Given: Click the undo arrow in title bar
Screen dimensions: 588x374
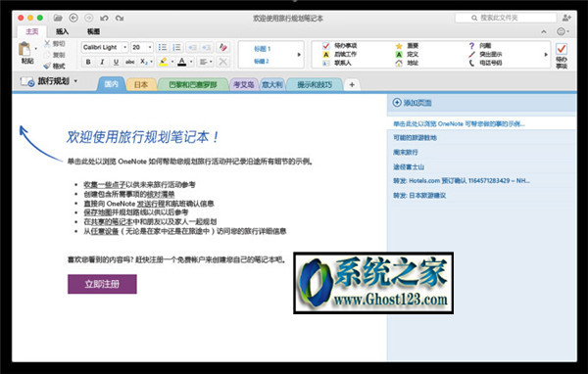Looking at the screenshot, I should pyautogui.click(x=104, y=18).
